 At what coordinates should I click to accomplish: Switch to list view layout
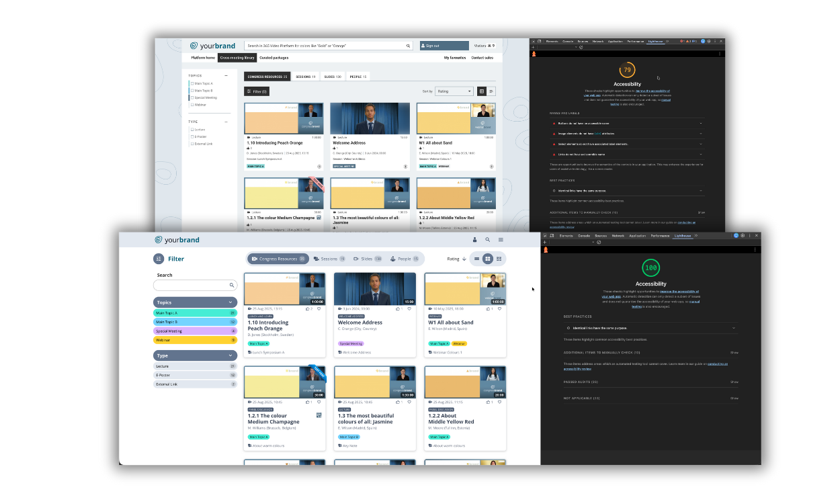476,259
